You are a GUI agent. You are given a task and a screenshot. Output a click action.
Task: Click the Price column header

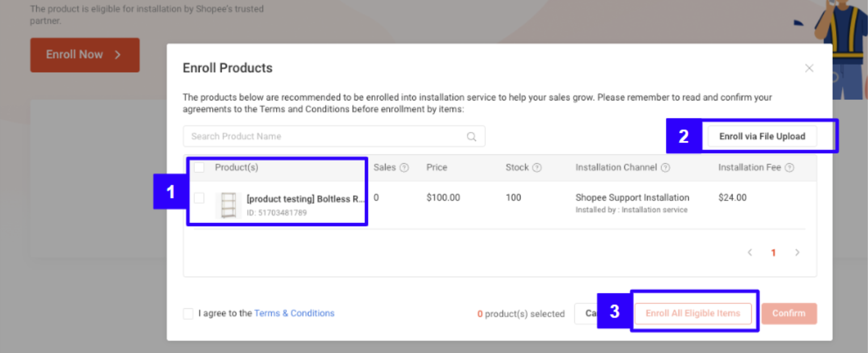pyautogui.click(x=437, y=167)
